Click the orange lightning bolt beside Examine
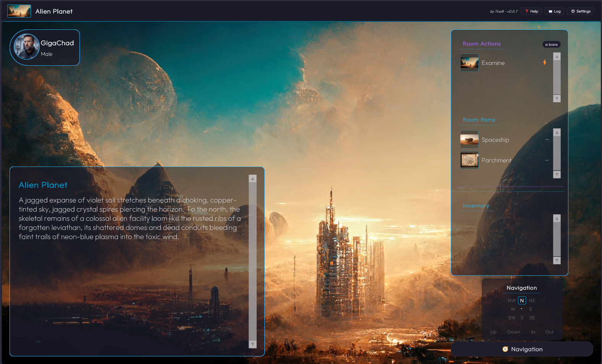 pos(545,62)
